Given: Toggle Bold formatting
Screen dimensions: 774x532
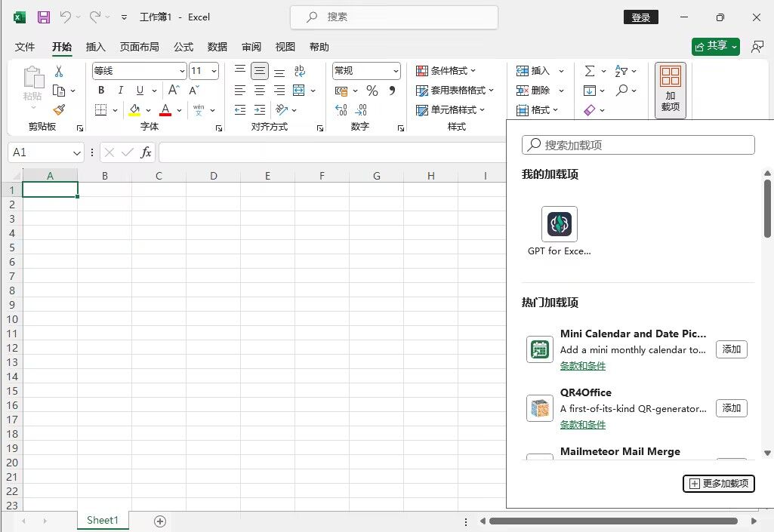Looking at the screenshot, I should [x=101, y=91].
